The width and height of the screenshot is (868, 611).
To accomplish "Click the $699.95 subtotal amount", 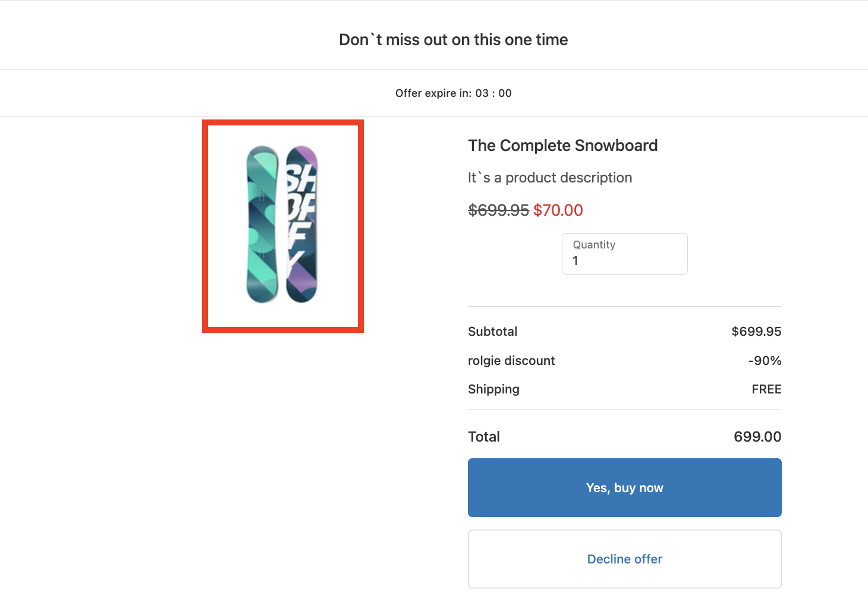I will click(x=756, y=332).
